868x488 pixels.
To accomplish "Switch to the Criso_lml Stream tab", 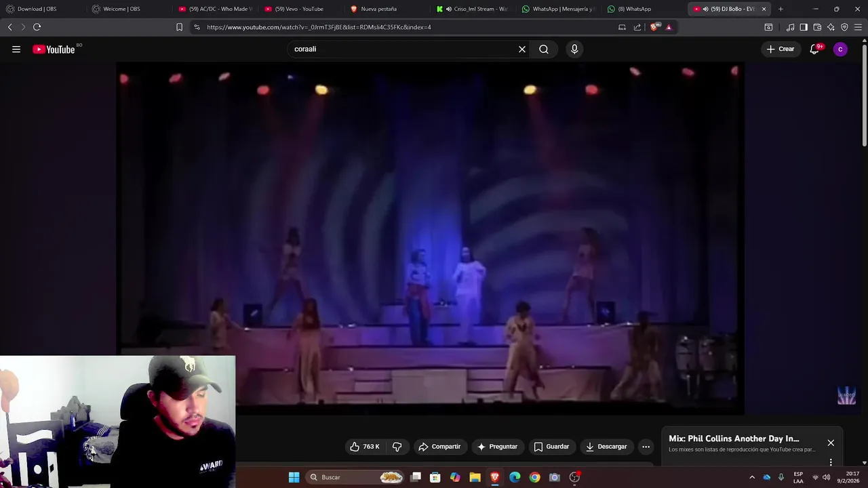I will [x=471, y=9].
